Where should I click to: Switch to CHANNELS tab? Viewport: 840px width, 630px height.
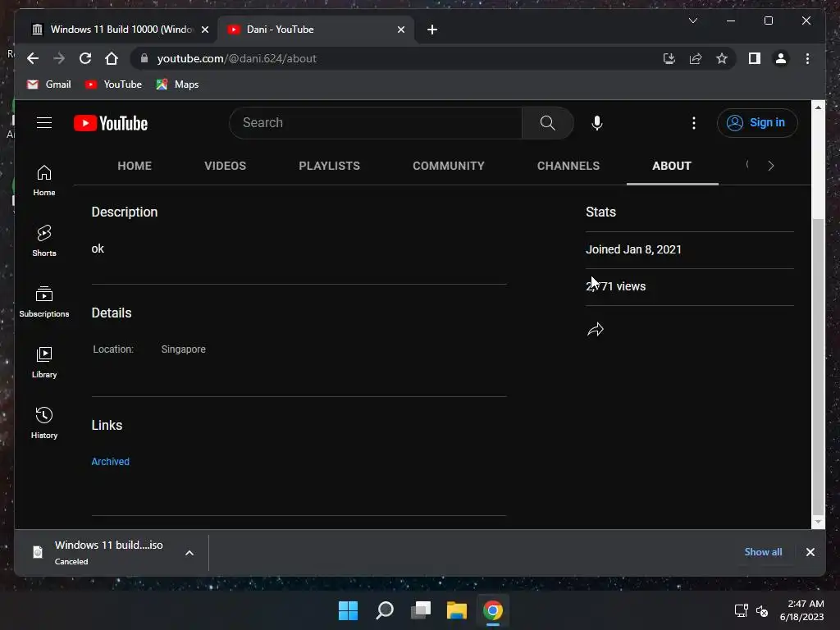[x=568, y=166]
